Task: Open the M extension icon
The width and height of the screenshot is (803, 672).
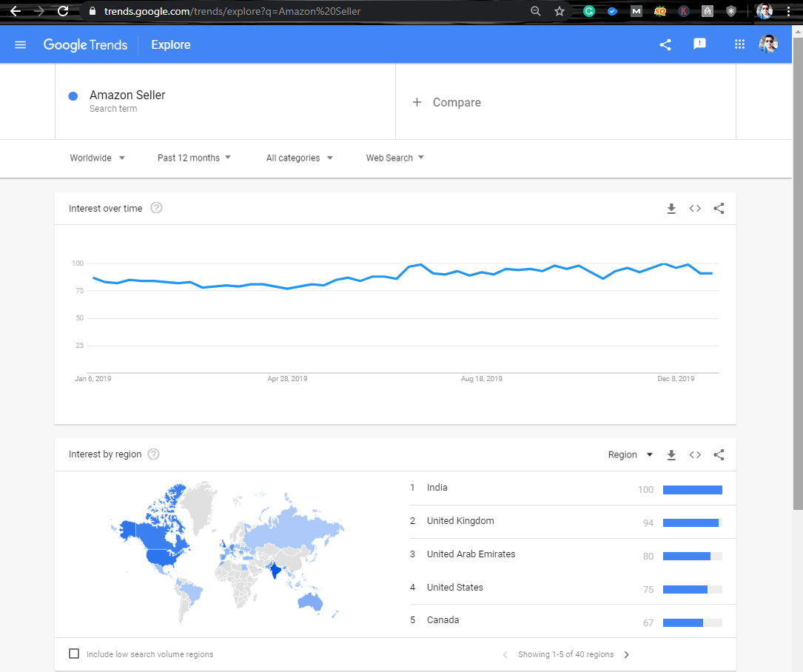Action: (636, 11)
